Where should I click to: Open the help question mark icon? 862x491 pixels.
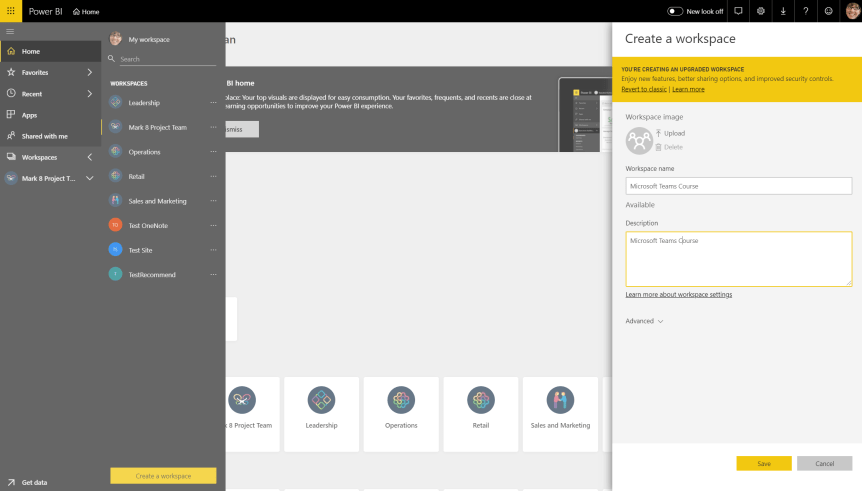pos(805,11)
